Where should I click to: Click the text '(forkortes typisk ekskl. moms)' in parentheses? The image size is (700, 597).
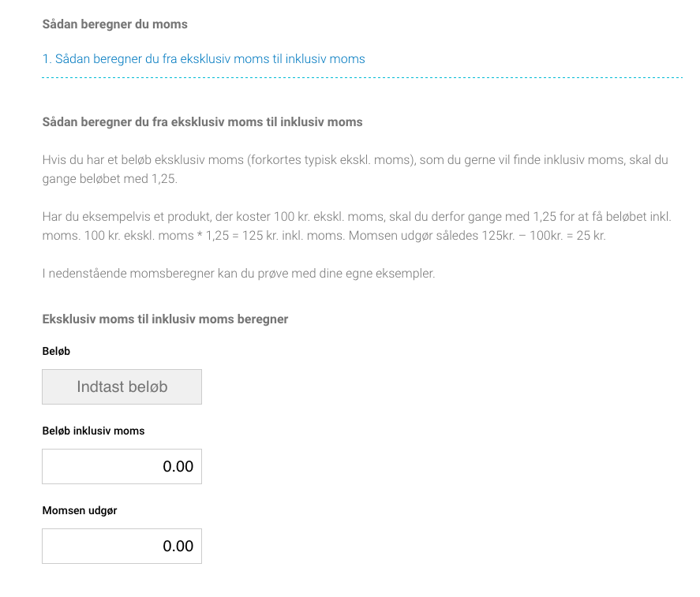click(331, 160)
